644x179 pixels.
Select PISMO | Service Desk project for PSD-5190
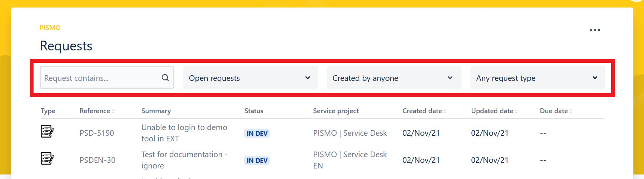point(350,133)
